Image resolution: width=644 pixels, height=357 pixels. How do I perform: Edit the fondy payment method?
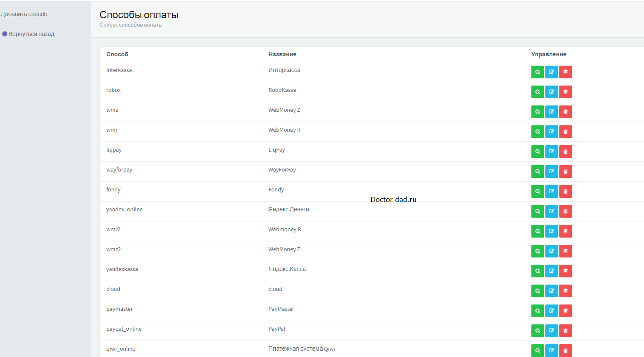[552, 191]
